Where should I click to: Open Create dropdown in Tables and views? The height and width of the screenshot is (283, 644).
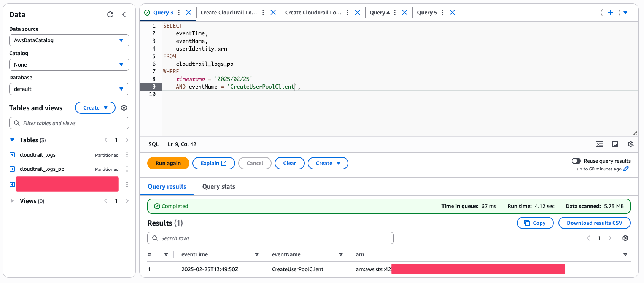pyautogui.click(x=95, y=108)
